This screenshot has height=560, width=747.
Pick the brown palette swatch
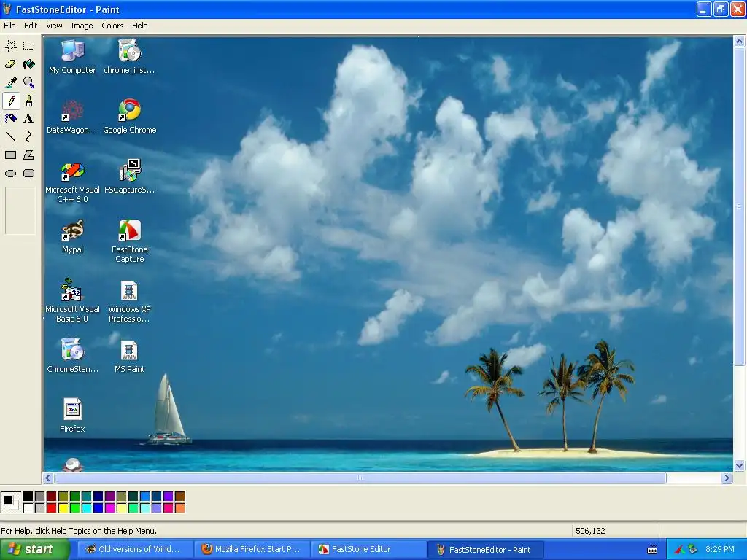pos(180,496)
